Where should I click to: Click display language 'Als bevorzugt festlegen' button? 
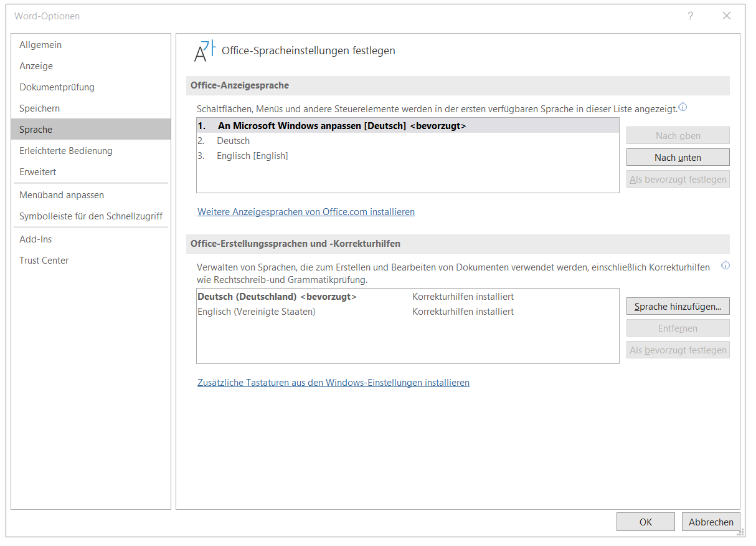tap(678, 180)
